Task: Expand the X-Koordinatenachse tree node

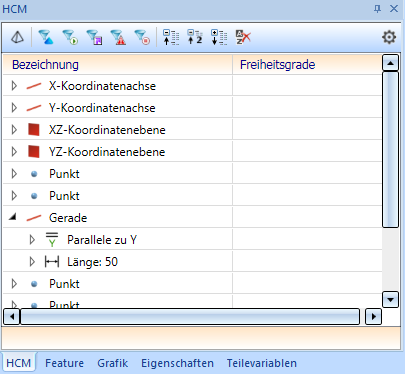Action: [14, 86]
